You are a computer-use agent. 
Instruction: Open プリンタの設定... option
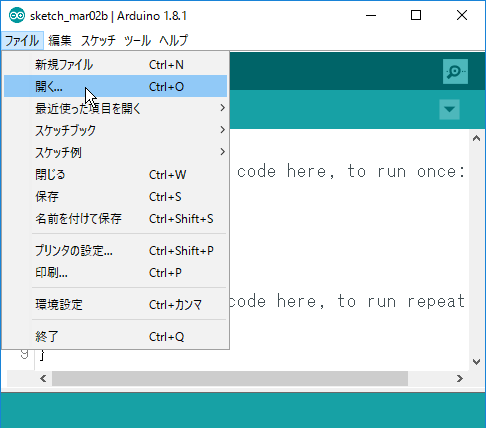115,250
